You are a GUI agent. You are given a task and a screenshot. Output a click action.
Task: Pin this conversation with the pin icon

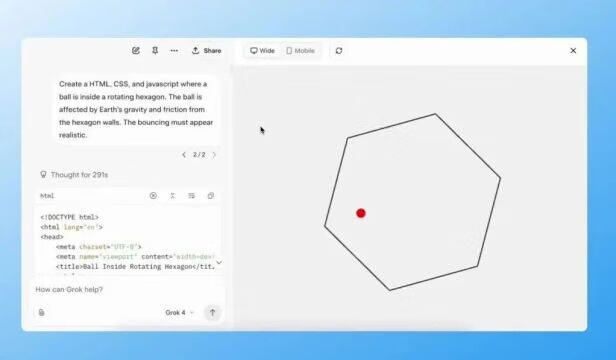pos(155,51)
